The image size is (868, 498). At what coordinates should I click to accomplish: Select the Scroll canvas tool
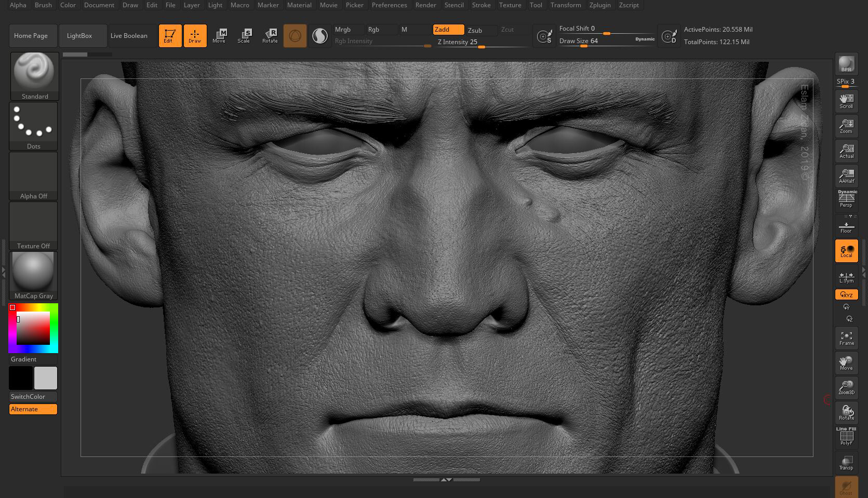pos(846,101)
